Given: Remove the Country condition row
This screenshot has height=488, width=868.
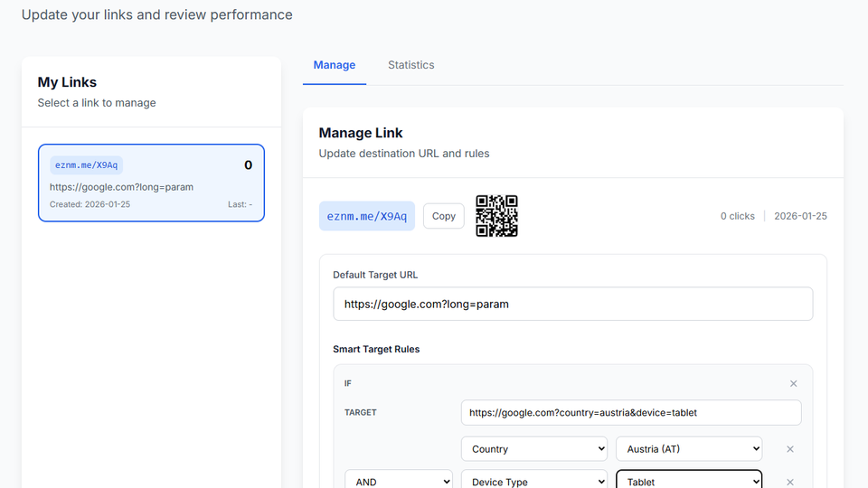Looking at the screenshot, I should (789, 449).
